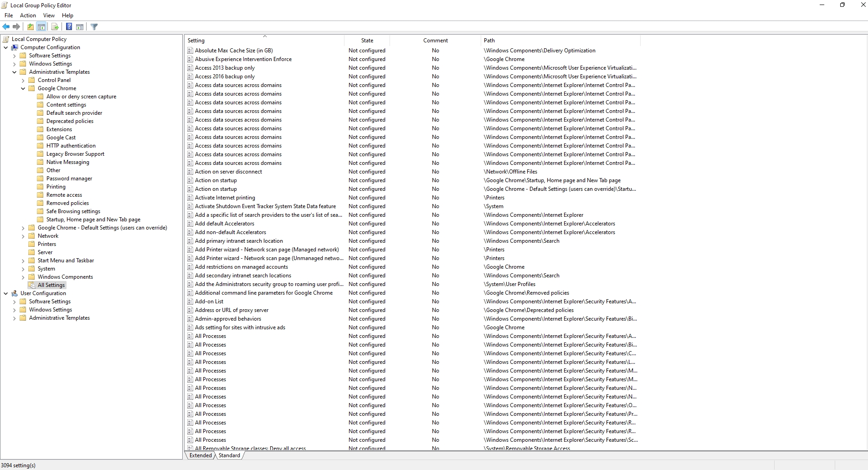Select Legacy Browser Support folder
This screenshot has width=868, height=470.
pyautogui.click(x=75, y=154)
